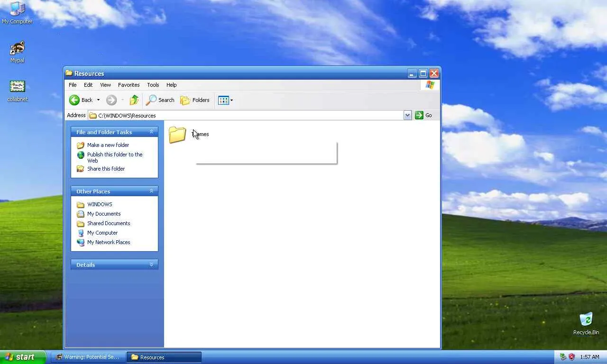Go to WINDOWS under Other Places
The height and width of the screenshot is (364, 607).
(100, 204)
